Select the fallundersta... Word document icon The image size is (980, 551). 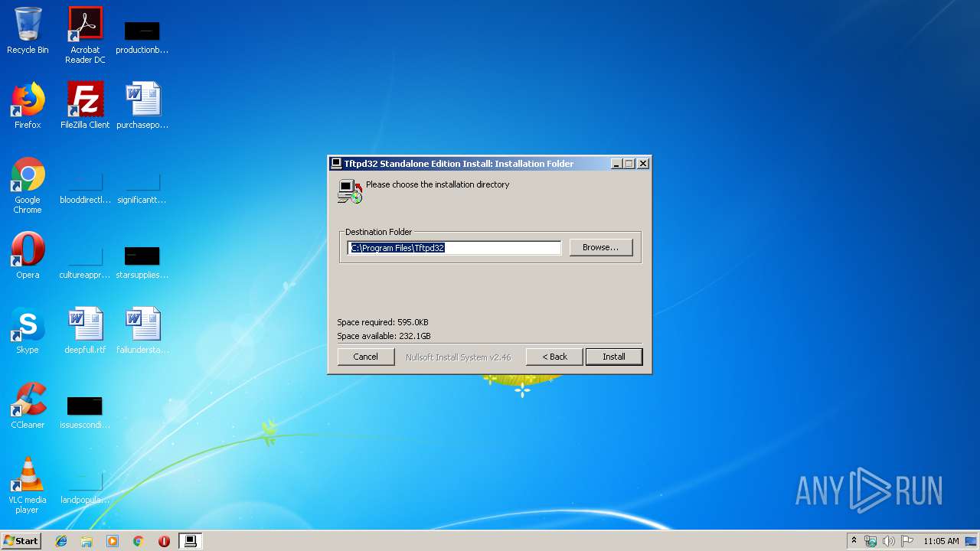tap(142, 331)
